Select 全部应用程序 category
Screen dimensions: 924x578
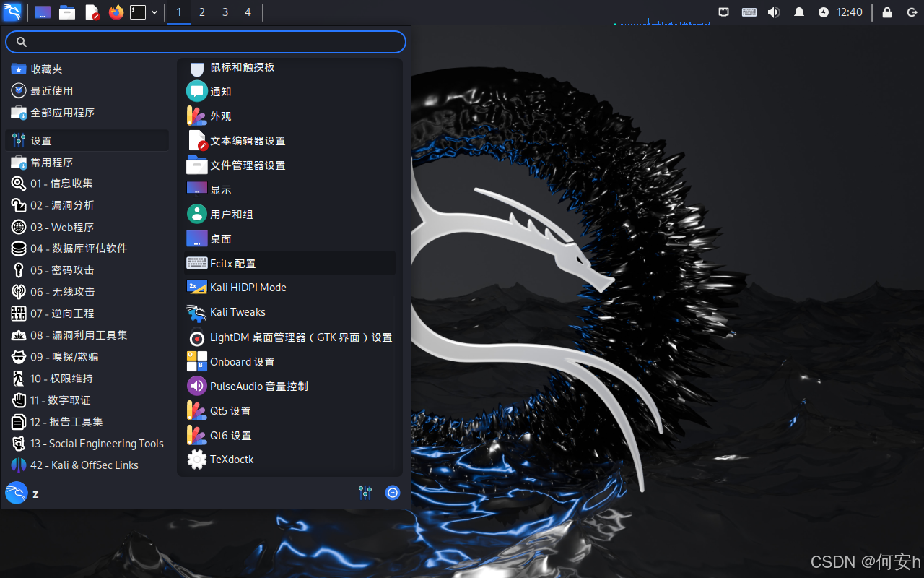(87, 113)
